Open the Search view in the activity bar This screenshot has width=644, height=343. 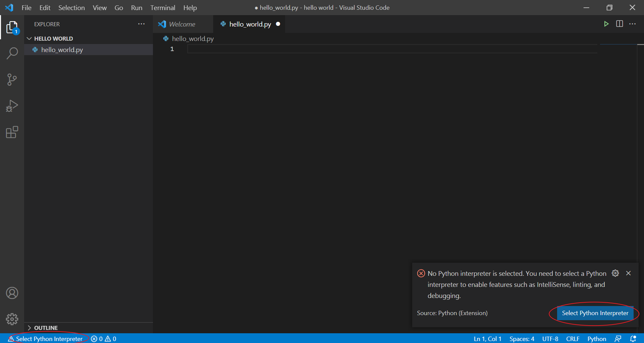(12, 53)
